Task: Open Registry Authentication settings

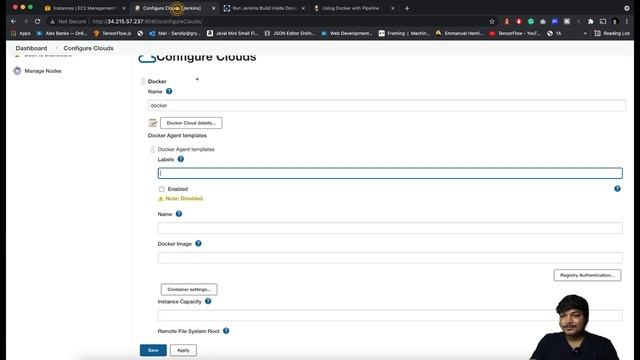Action: point(587,275)
